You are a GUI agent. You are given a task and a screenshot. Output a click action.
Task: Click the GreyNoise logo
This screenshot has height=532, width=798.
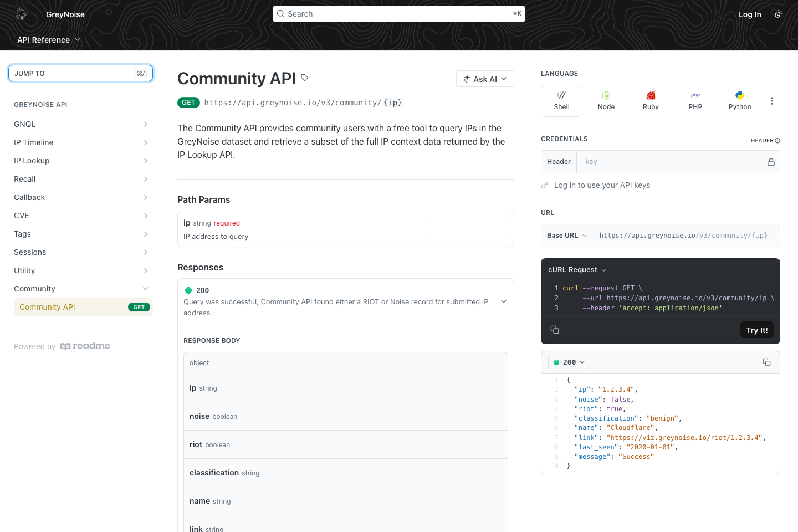21,14
